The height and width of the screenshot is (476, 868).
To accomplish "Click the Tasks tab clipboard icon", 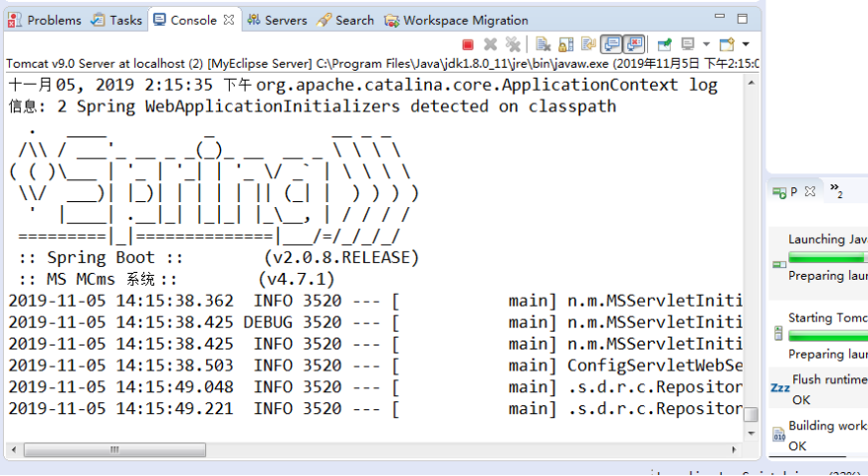I will tap(98, 21).
